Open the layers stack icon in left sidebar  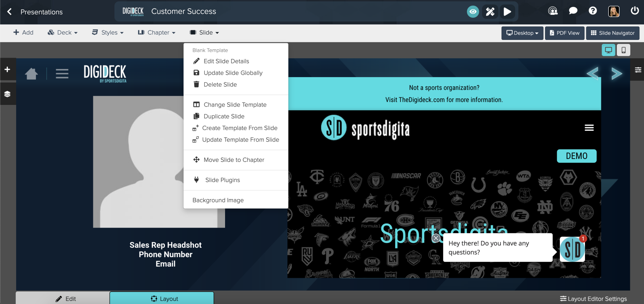click(x=7, y=94)
